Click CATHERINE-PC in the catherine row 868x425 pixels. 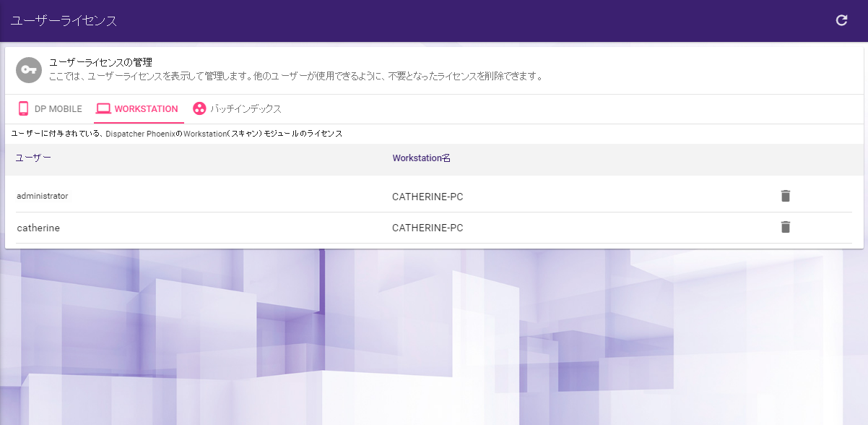(x=428, y=228)
